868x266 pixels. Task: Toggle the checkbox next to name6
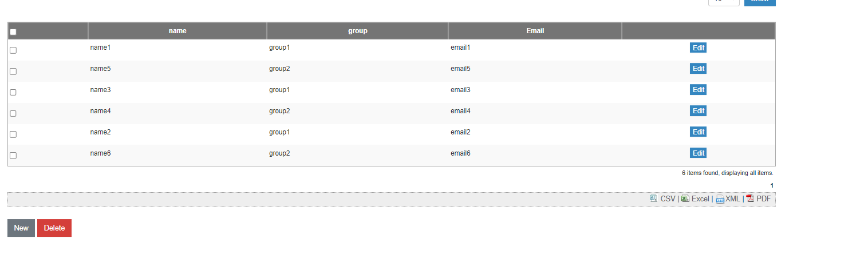click(x=13, y=156)
